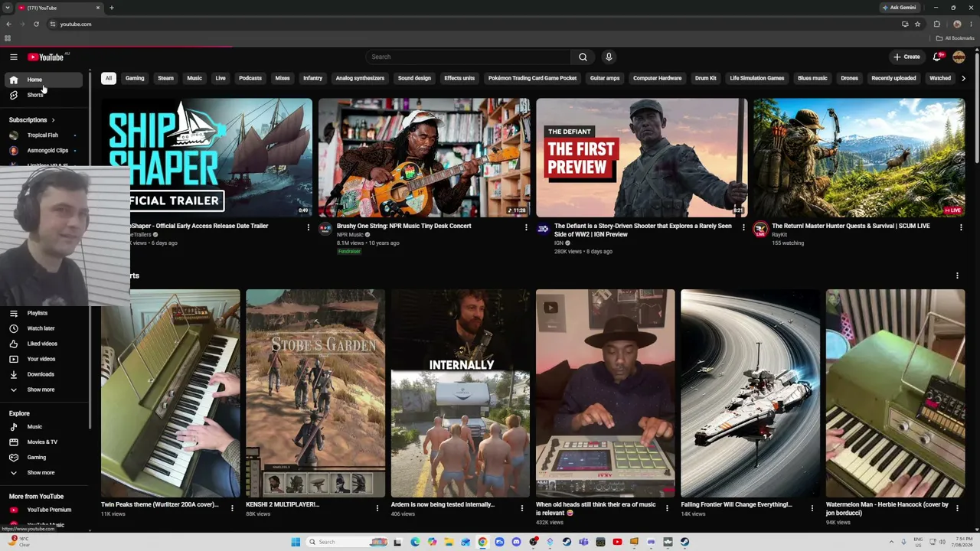Open the All Bookmarks folder

[955, 38]
